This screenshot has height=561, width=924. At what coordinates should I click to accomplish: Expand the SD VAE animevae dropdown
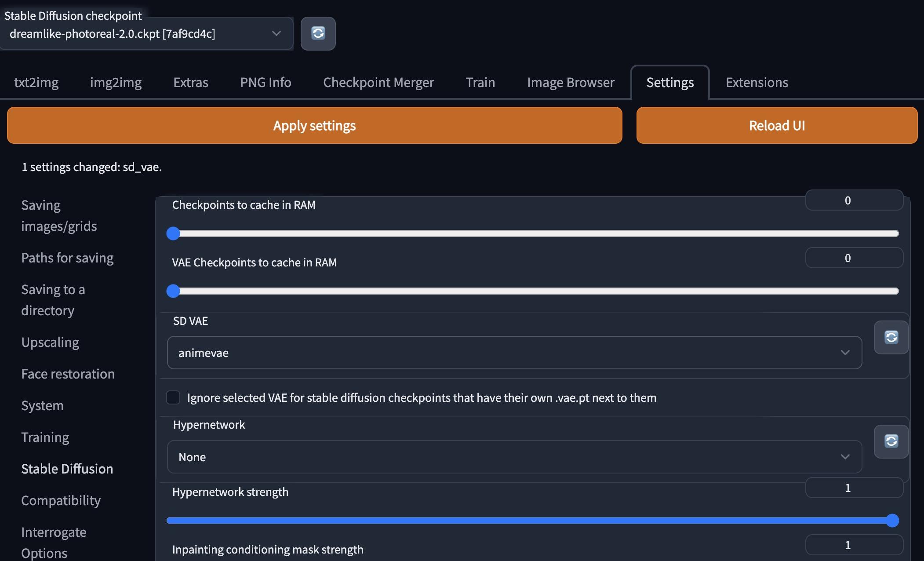tap(514, 353)
